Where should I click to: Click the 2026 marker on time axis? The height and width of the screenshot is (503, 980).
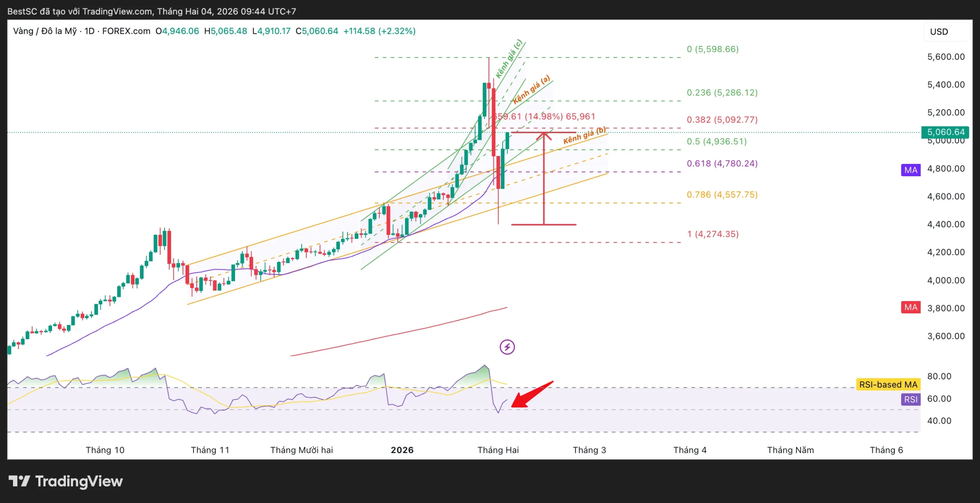(x=402, y=450)
